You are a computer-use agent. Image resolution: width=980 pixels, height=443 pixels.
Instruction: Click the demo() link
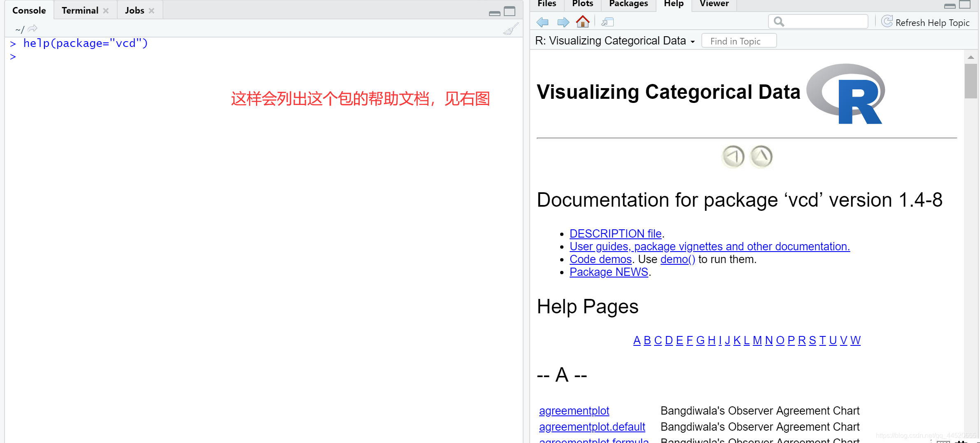[677, 259]
